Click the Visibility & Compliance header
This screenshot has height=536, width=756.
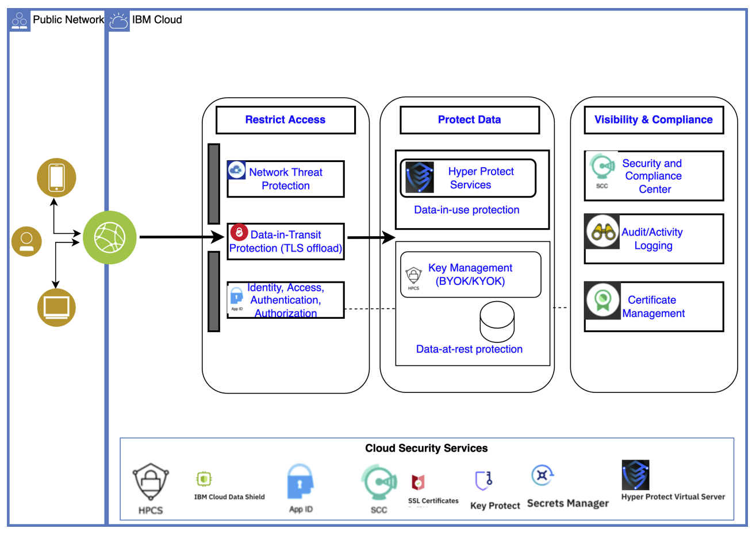tap(654, 119)
